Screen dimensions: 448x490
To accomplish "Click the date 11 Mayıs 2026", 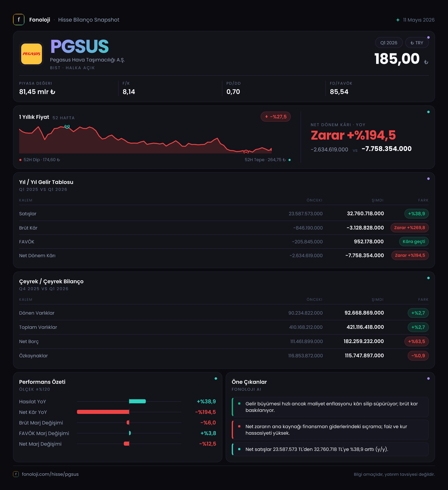I will (x=418, y=20).
